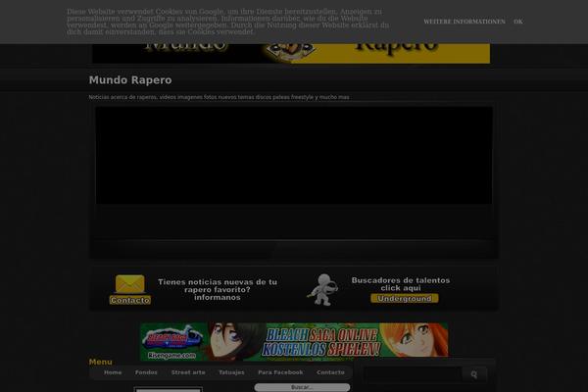Open the Contacto item in the menu bar
The image size is (588, 392).
[330, 372]
